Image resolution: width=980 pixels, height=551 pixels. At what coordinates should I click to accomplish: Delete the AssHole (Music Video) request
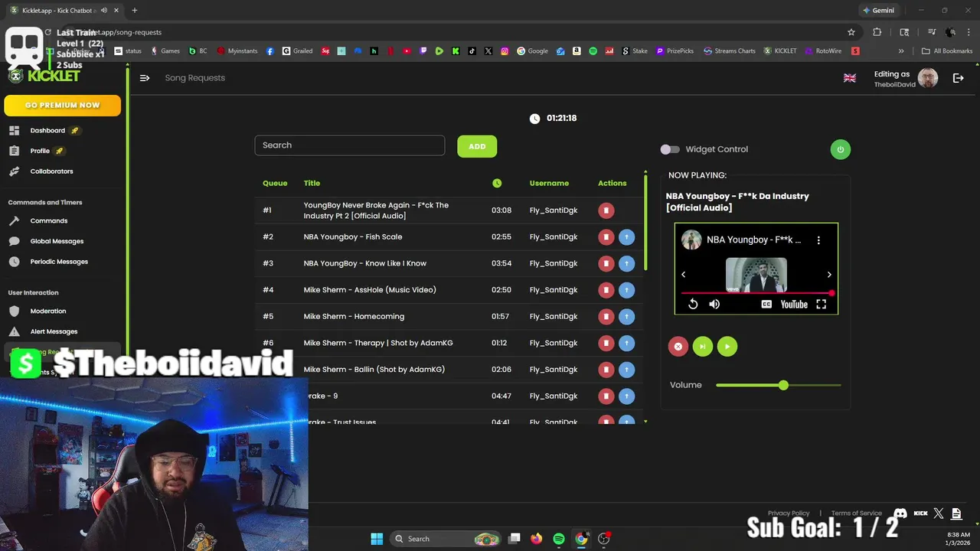click(x=606, y=290)
